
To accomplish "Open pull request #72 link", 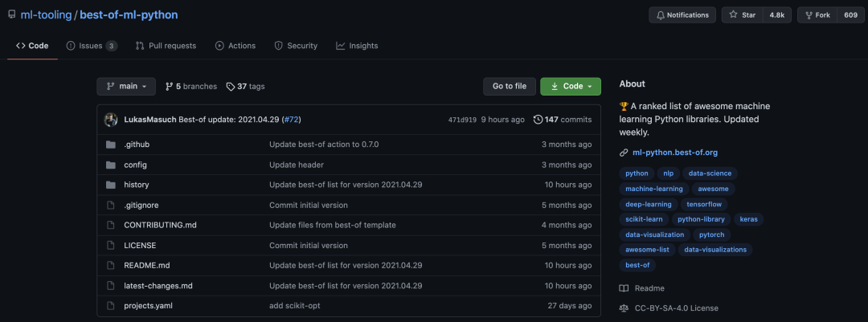I will tap(291, 120).
